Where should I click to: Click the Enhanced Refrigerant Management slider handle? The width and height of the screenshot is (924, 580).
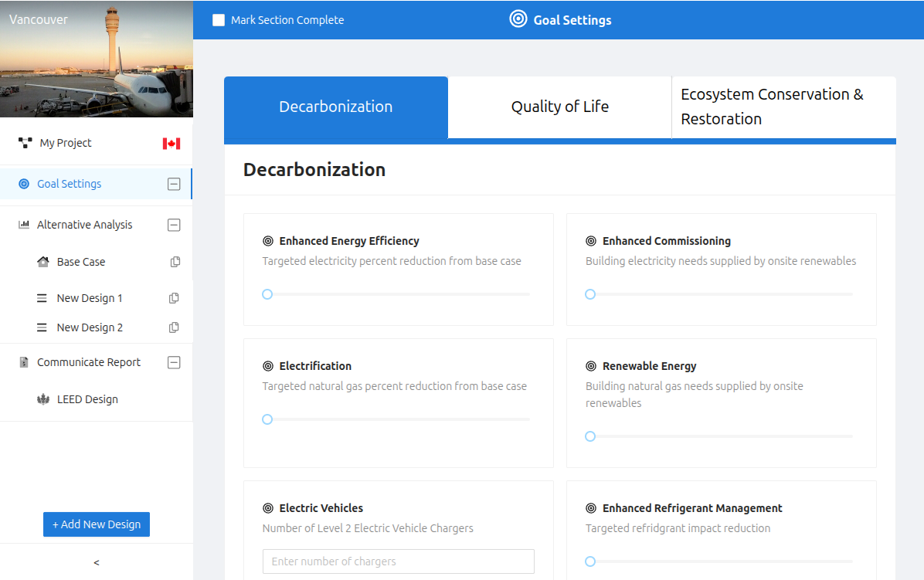point(590,561)
